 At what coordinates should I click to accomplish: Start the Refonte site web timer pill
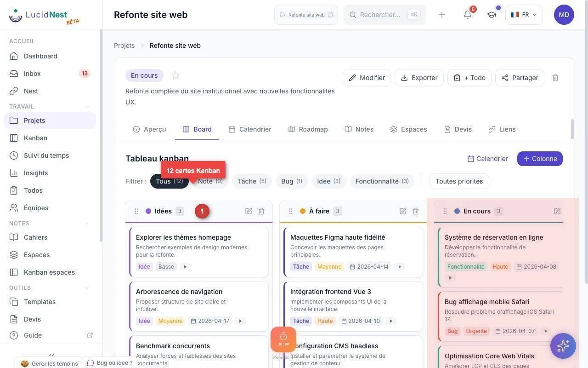306,15
